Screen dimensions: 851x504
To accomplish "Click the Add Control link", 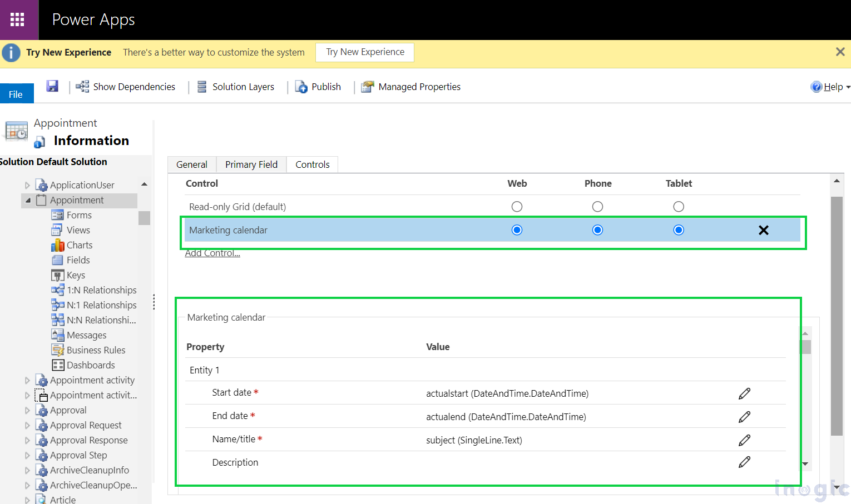I will click(x=212, y=253).
